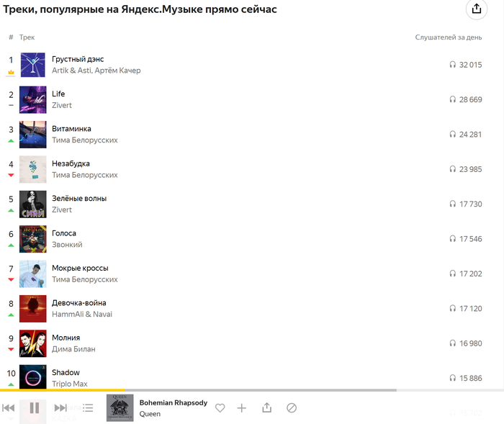Open artist Звонкий

click(67, 245)
